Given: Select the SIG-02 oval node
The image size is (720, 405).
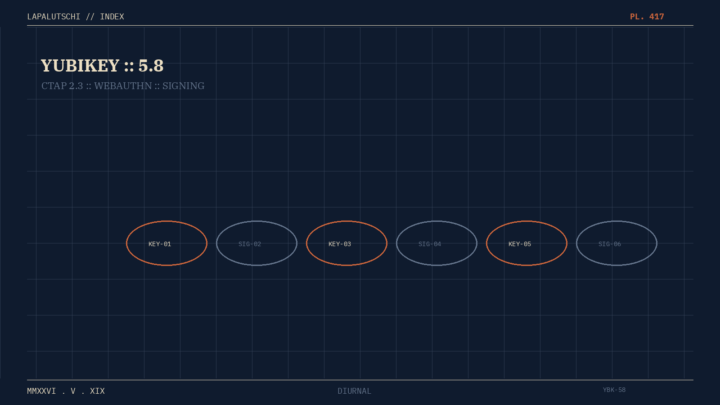Looking at the screenshot, I should (x=257, y=243).
